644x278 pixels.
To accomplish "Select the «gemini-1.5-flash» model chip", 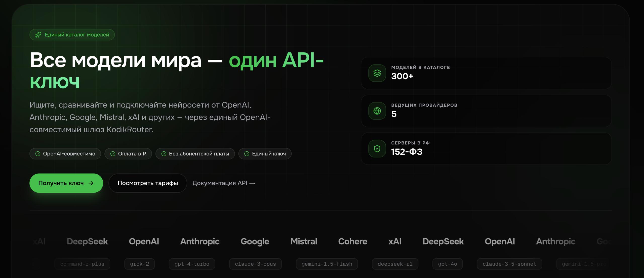I will tap(327, 264).
